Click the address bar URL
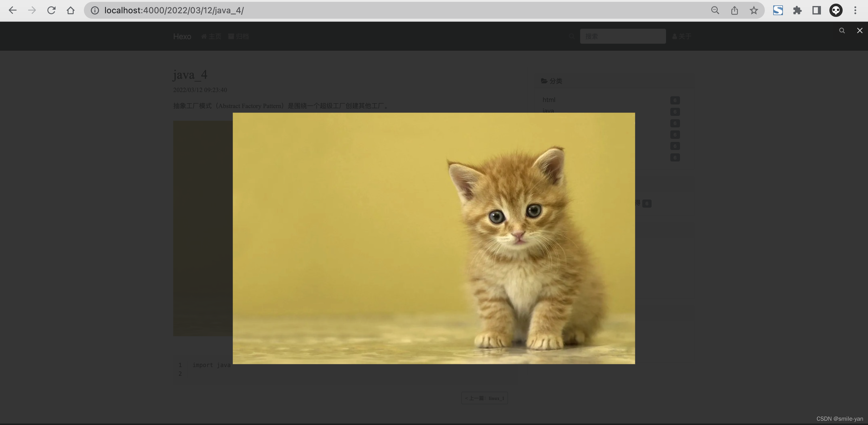Screen dimensions: 868x425 174,11
